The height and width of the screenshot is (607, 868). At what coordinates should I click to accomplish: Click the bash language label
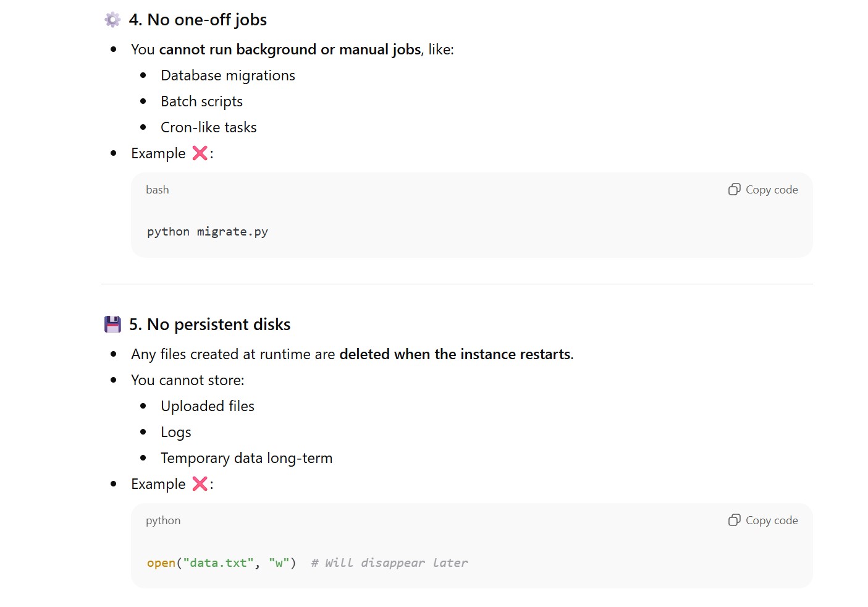click(157, 190)
